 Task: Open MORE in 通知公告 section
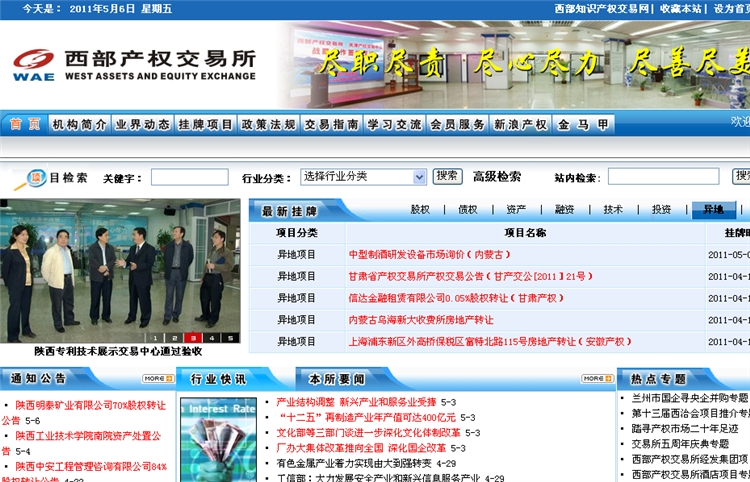point(158,379)
